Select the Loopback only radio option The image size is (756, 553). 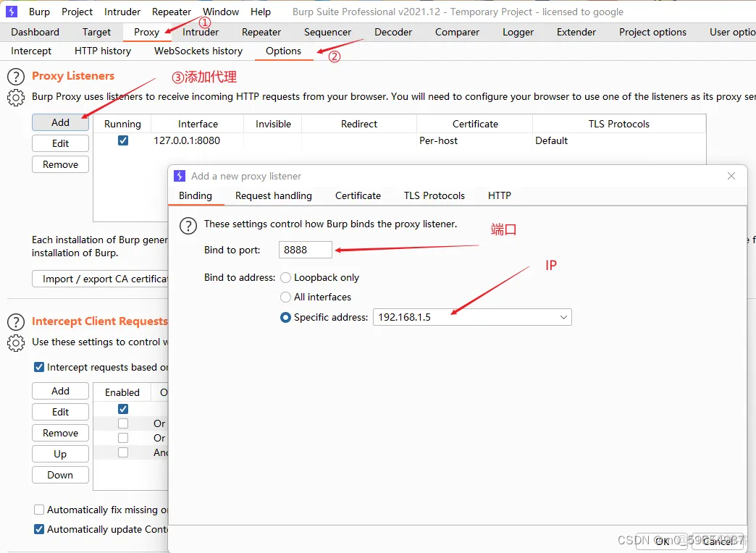pyautogui.click(x=286, y=278)
